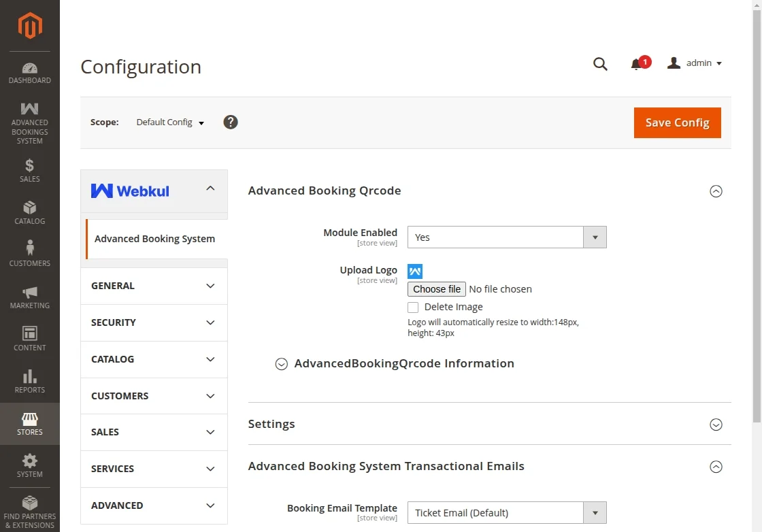Screen dimensions: 762x532
Task: Select the Advanced Booking System menu item
Action: [154, 239]
